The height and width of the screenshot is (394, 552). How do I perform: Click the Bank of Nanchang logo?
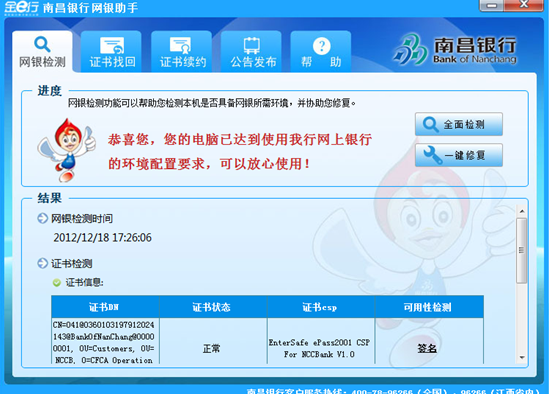(x=455, y=50)
